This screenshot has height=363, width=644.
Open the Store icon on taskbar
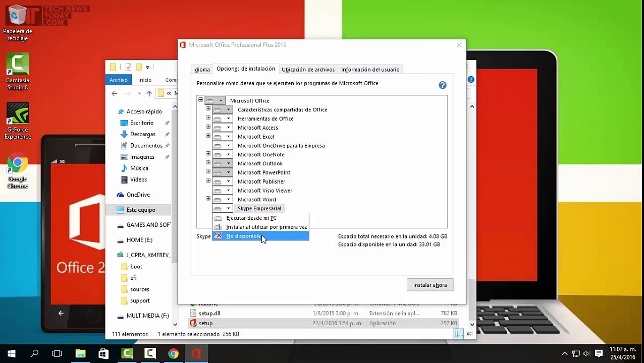tap(103, 353)
